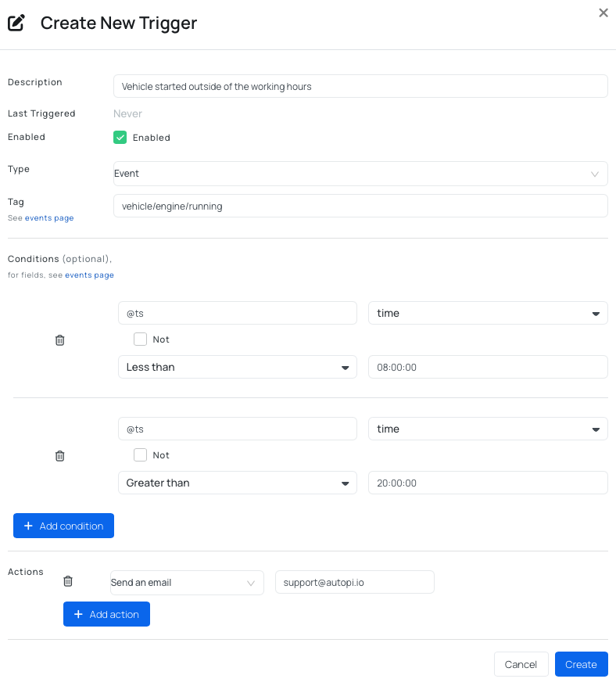Viewport: 616px width, 686px height.
Task: Open the 'Send an email' action dropdown
Action: click(x=187, y=583)
